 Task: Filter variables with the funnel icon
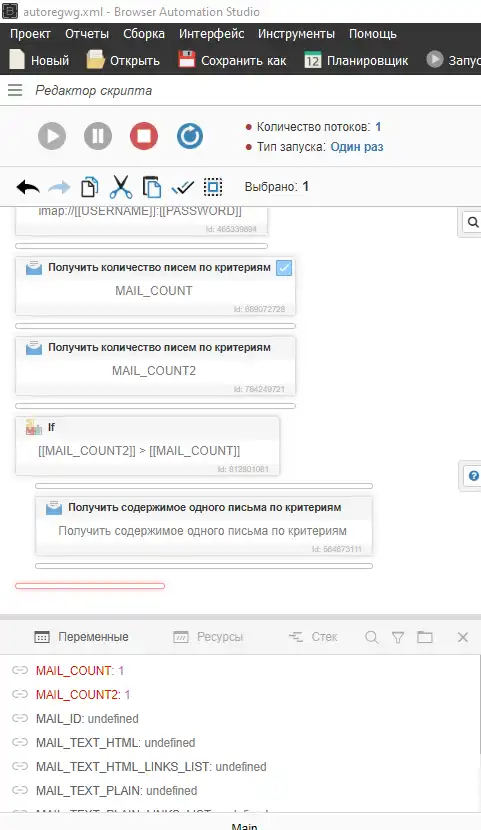[x=398, y=637]
